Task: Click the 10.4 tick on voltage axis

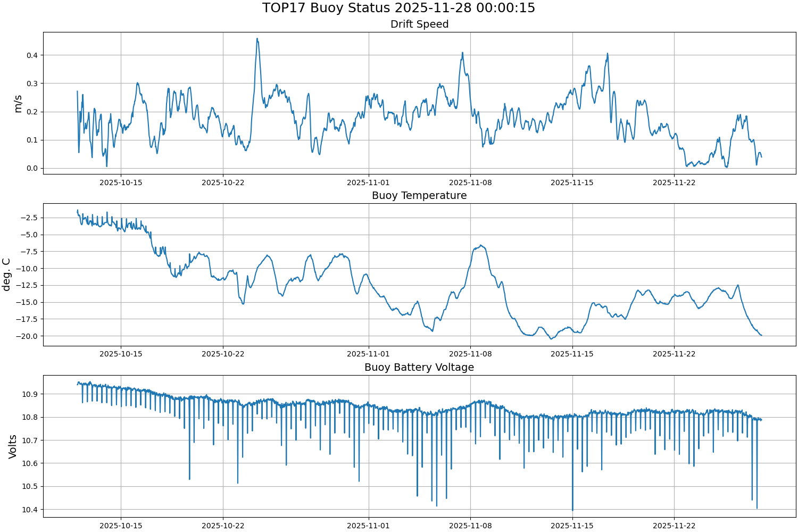Action: [x=30, y=510]
